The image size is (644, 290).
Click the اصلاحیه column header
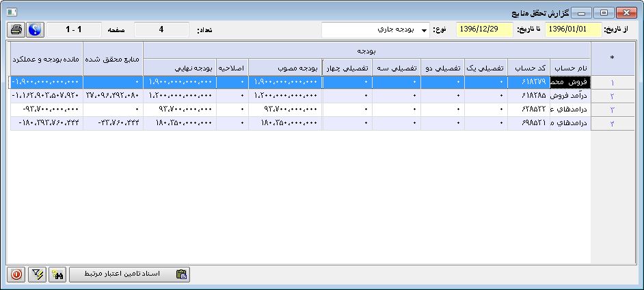tap(232, 67)
